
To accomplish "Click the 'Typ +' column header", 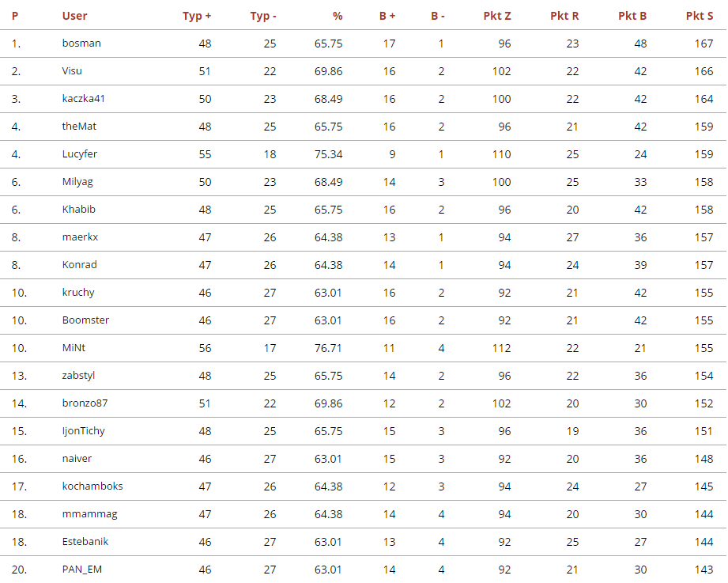I will coord(197,16).
